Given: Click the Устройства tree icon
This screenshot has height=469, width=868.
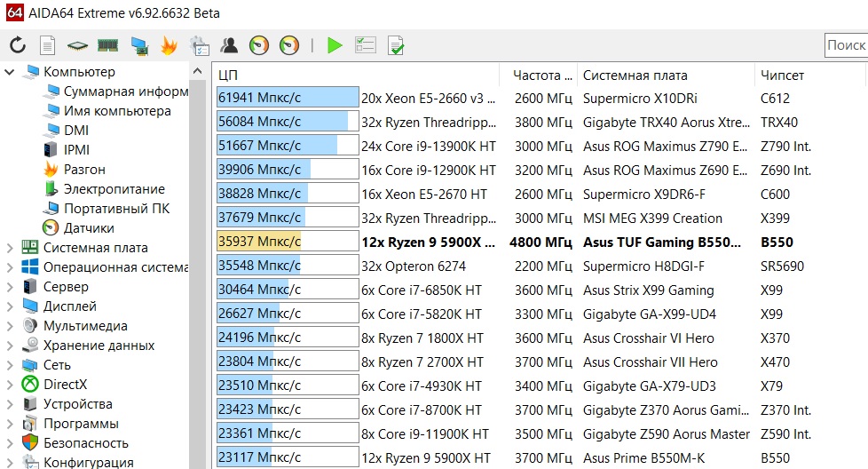Looking at the screenshot, I should 30,404.
